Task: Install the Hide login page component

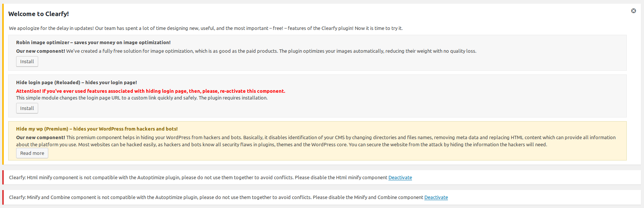Action: (x=27, y=108)
